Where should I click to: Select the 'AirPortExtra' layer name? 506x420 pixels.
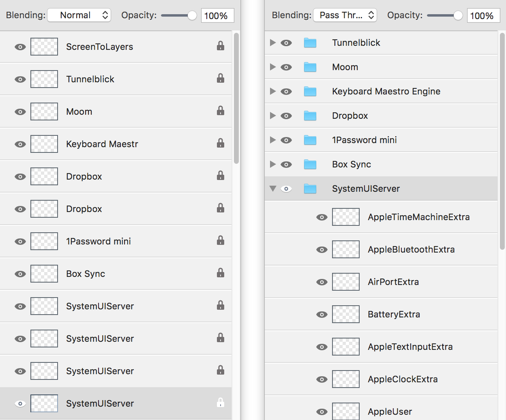tap(393, 282)
